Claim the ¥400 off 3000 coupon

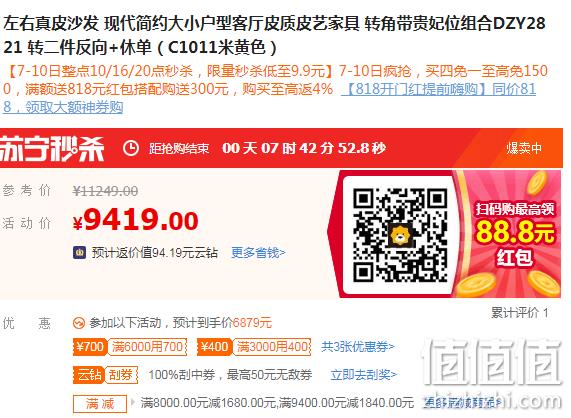coord(254,346)
